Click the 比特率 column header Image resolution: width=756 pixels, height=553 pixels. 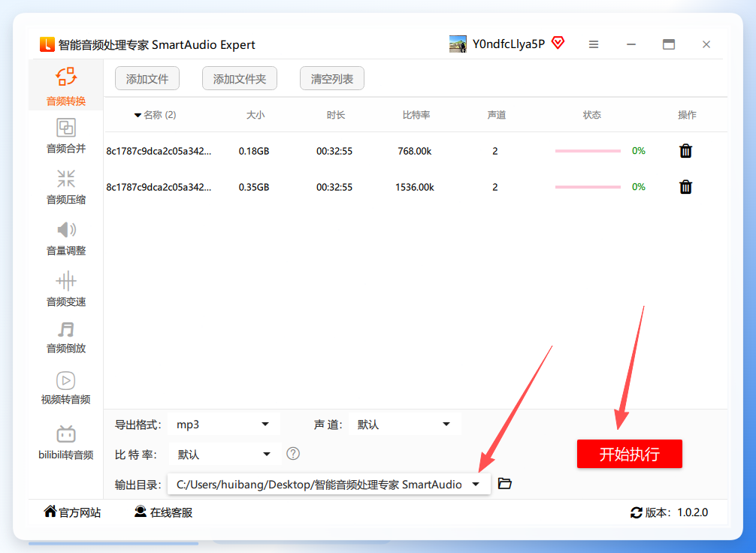pyautogui.click(x=416, y=115)
